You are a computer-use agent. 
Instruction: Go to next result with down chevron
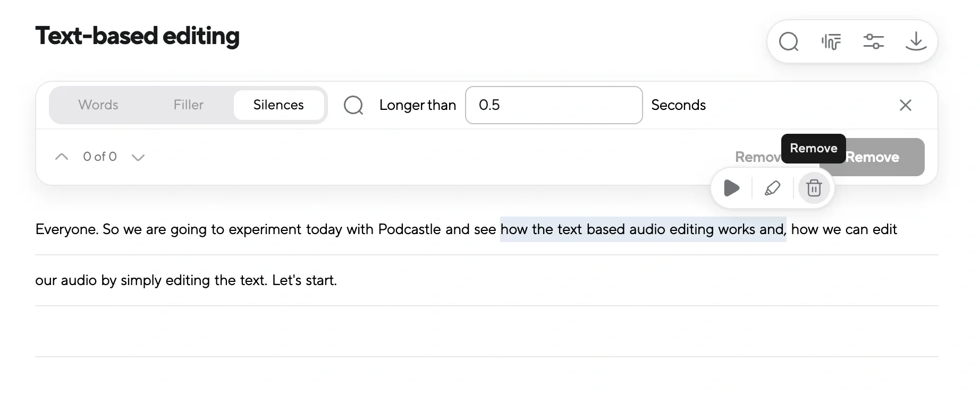point(138,157)
